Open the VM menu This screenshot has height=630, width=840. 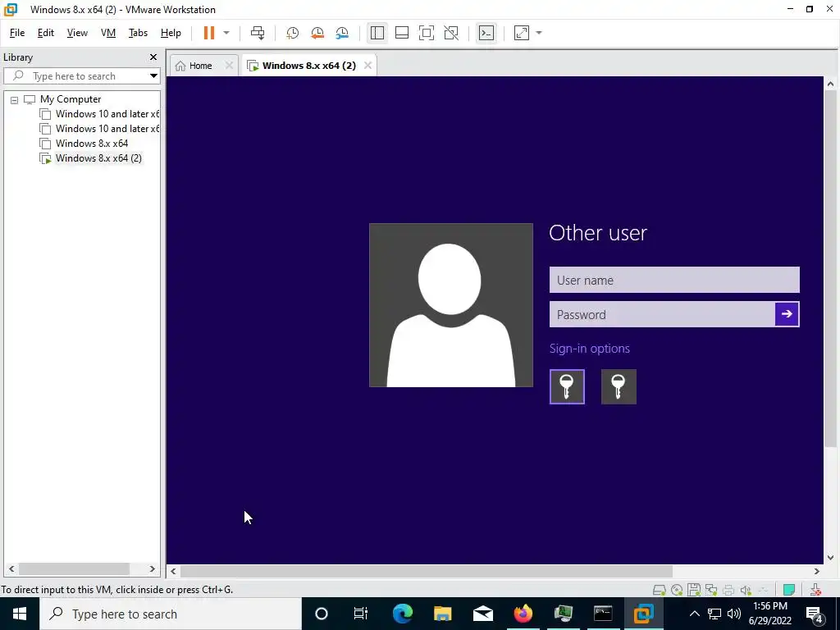point(108,33)
